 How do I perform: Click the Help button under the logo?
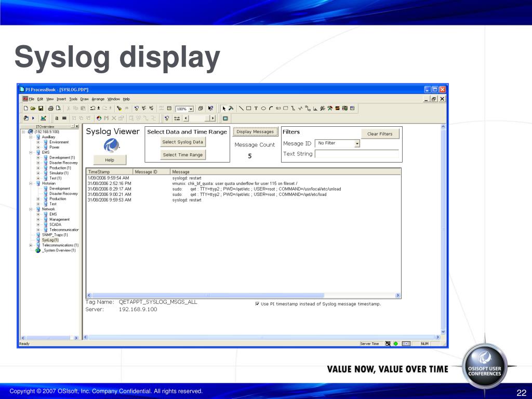(110, 160)
